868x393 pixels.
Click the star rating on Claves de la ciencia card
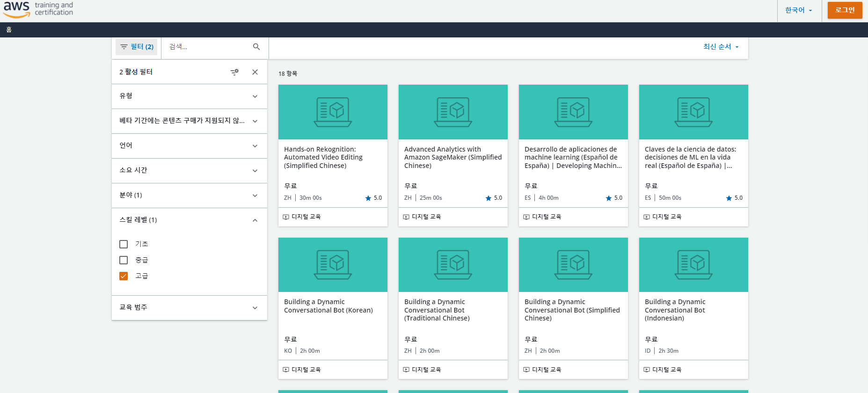(734, 198)
